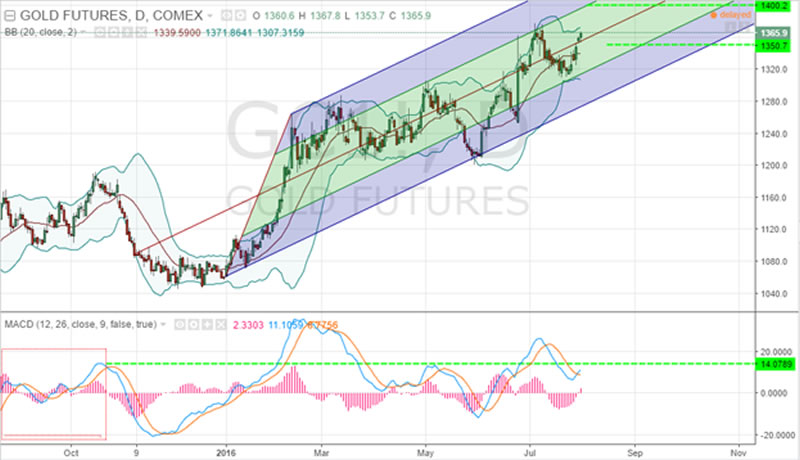Click the open price value 1360.6

point(279,16)
